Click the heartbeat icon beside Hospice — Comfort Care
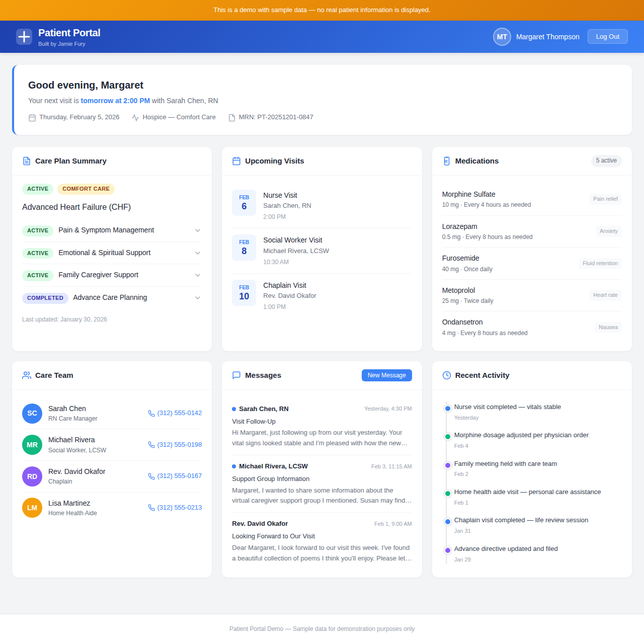This screenshot has height=644, width=644. tap(135, 117)
